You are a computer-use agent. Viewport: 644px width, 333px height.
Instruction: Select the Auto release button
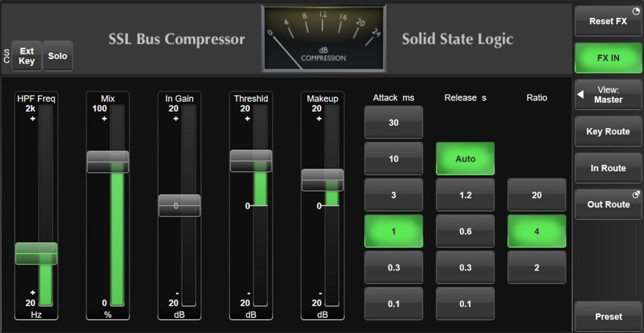[x=465, y=159]
